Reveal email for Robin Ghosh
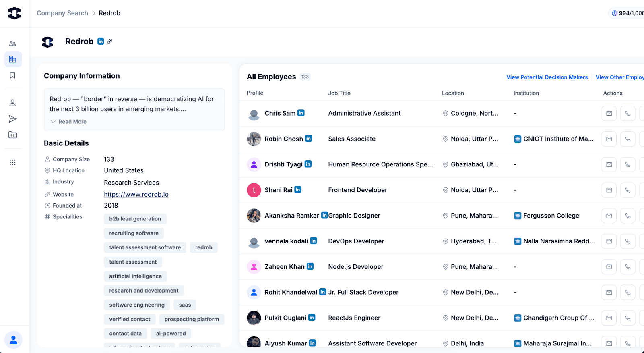This screenshot has height=353, width=644. [x=609, y=139]
